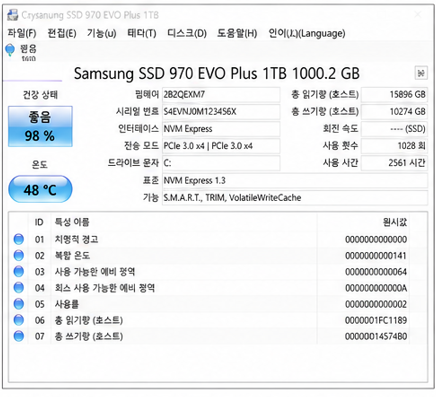
Task: Select the 사용 가능한 예비 영역 row
Action: 209,272
